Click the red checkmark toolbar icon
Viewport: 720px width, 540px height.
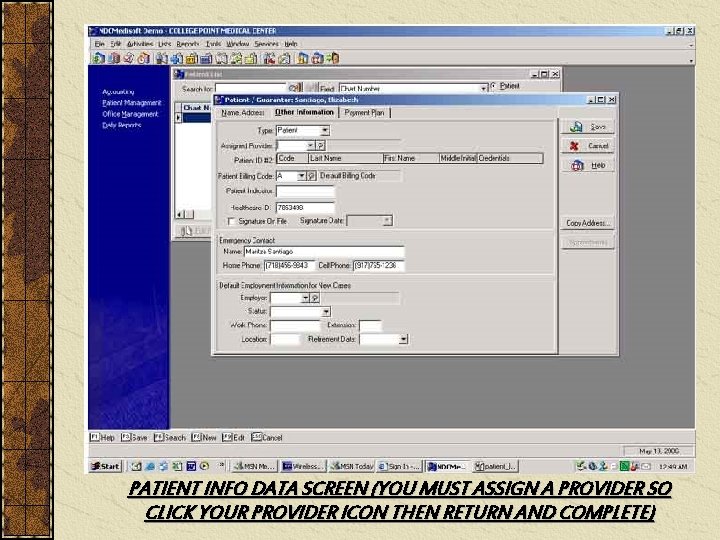coord(129,58)
